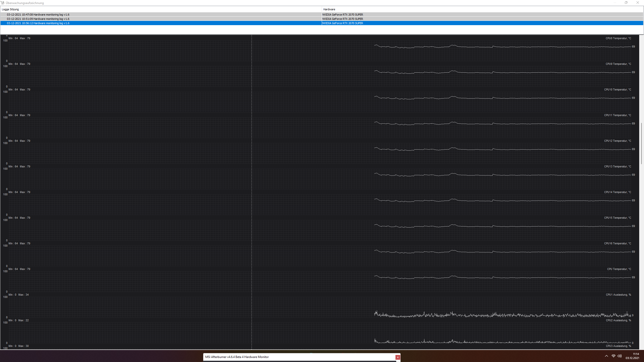Click the MSI Afterburner Hardware Monitor thumbnail title
The image size is (644, 362).
pyautogui.click(x=237, y=357)
